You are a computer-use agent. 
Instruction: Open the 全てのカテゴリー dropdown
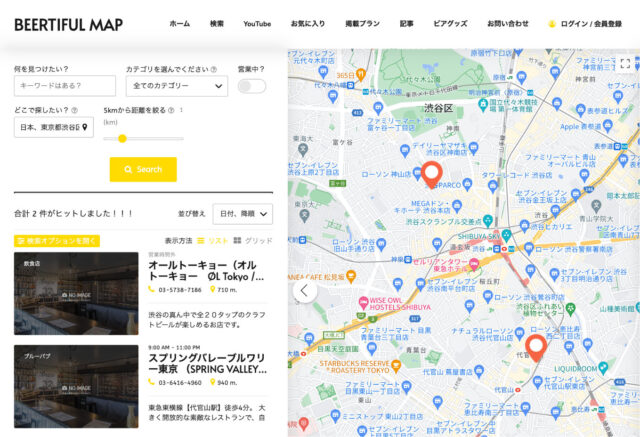tap(177, 86)
